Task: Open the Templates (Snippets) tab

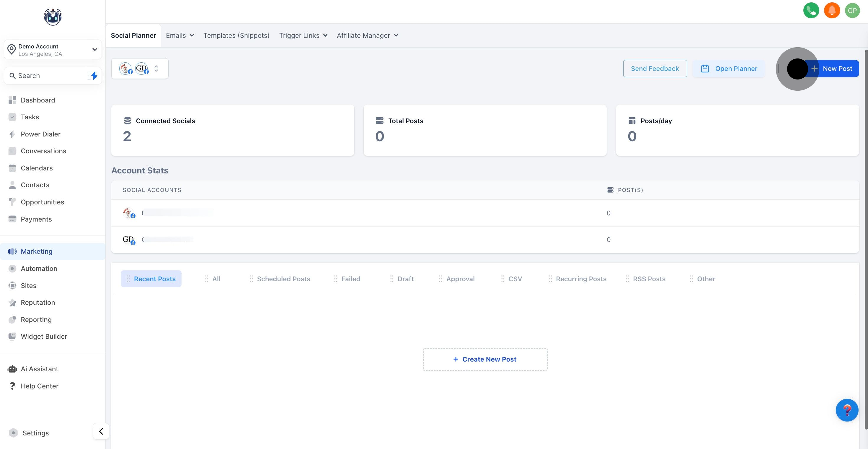Action: click(236, 35)
